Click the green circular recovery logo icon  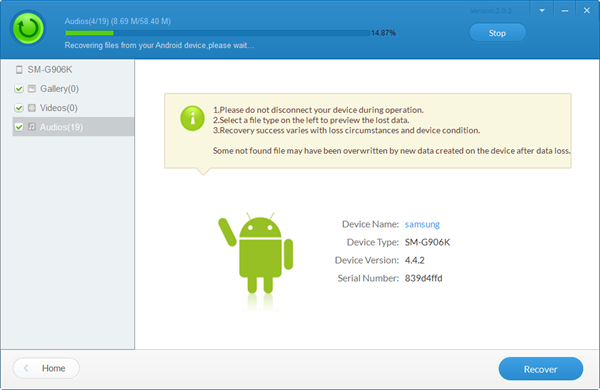[x=28, y=28]
